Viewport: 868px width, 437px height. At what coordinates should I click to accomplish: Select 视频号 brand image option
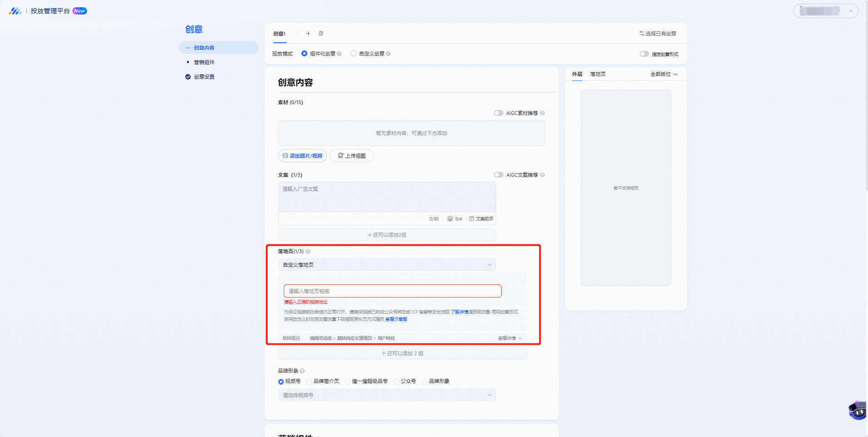pyautogui.click(x=281, y=382)
